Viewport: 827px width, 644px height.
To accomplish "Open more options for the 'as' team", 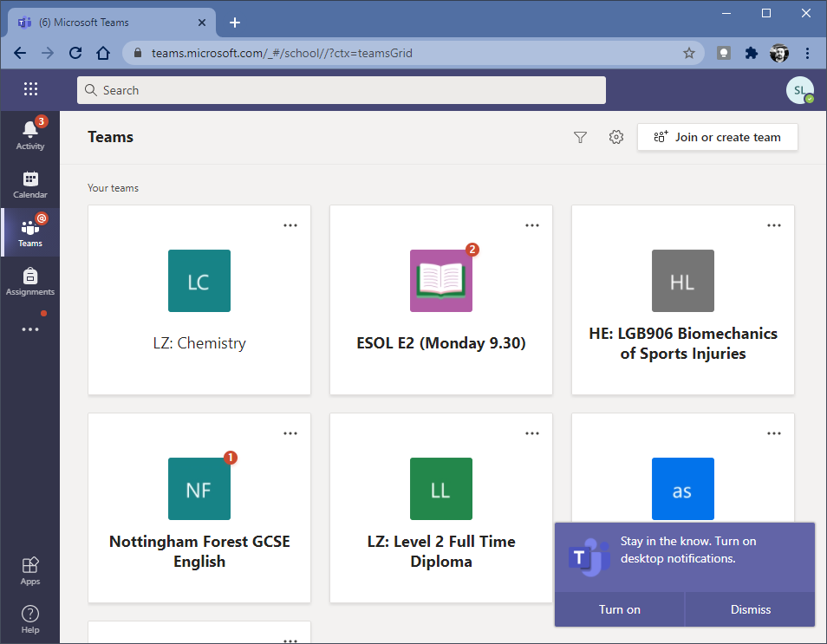I will point(774,433).
